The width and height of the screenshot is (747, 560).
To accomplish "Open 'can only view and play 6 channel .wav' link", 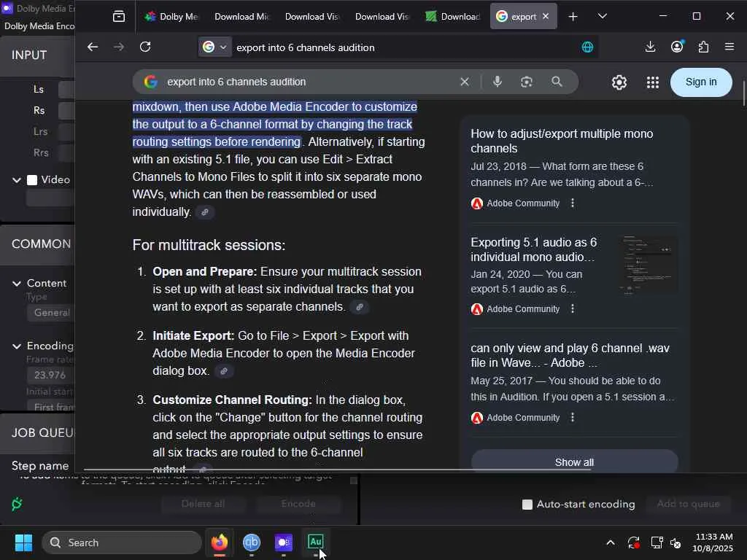I will pyautogui.click(x=570, y=355).
